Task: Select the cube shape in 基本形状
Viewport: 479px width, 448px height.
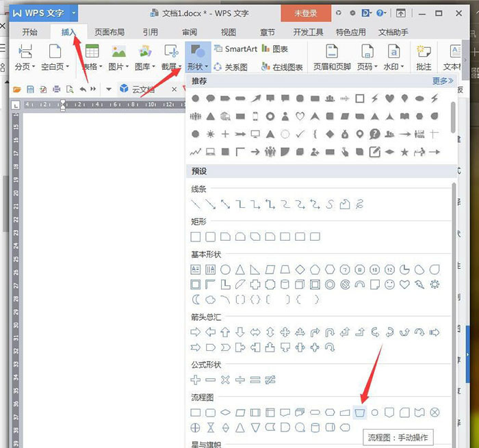Action: [300, 285]
